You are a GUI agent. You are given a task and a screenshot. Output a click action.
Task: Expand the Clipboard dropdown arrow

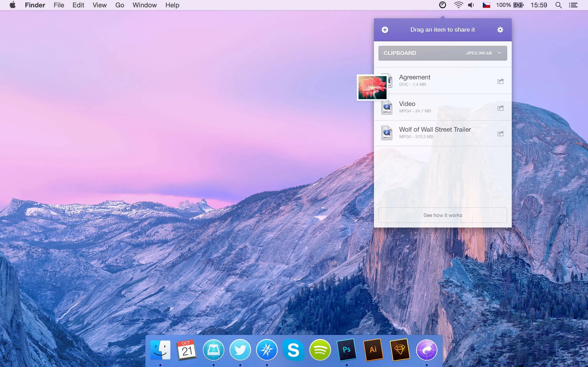[x=499, y=53]
